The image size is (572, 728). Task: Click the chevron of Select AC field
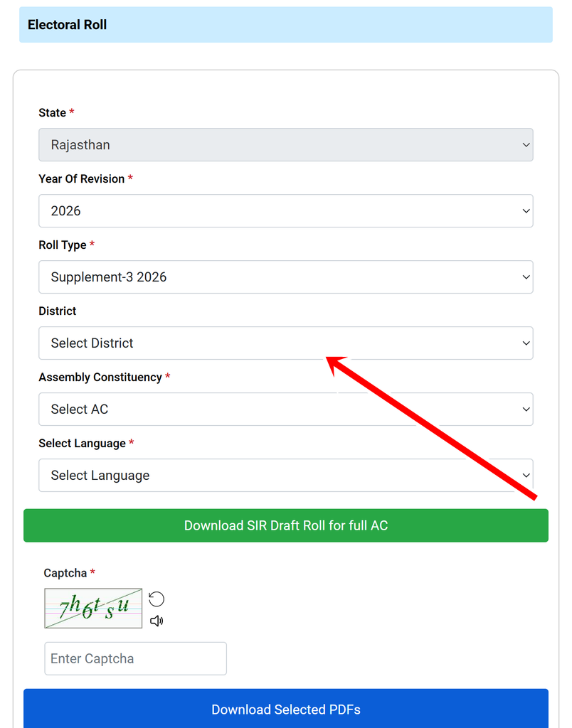tap(526, 409)
